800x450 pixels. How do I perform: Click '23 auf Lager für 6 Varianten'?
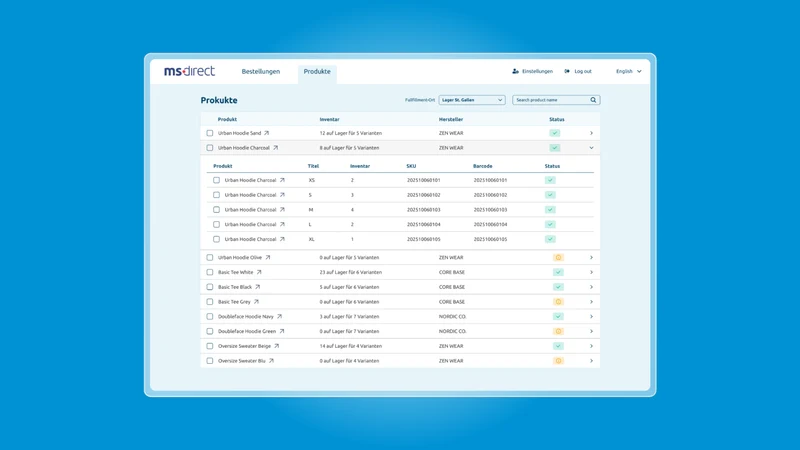[x=351, y=272]
